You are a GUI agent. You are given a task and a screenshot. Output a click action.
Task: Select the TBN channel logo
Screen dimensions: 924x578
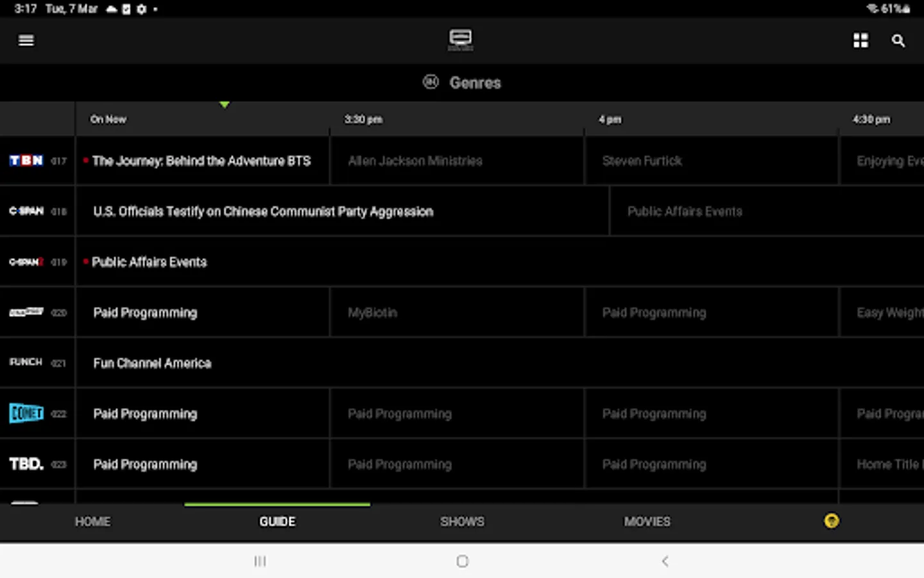coord(26,161)
